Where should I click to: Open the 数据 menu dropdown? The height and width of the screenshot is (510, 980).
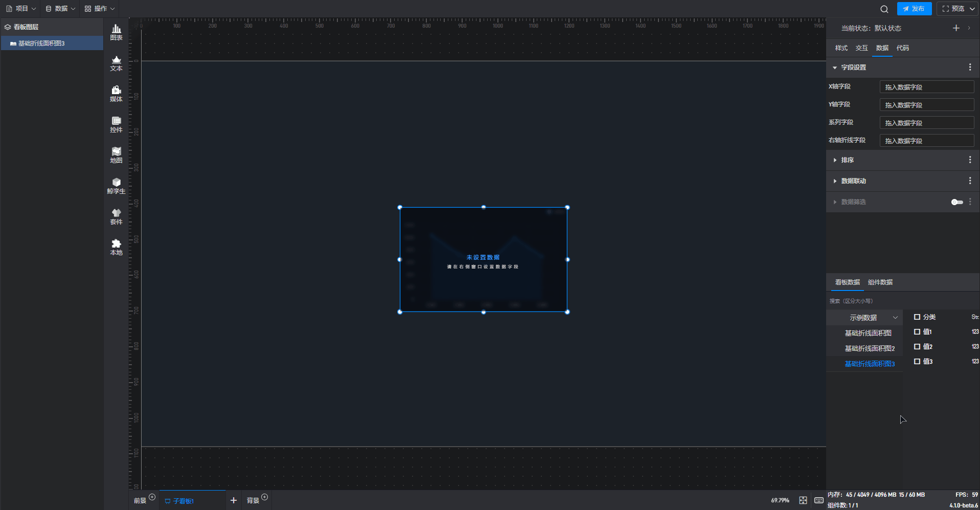pos(60,9)
